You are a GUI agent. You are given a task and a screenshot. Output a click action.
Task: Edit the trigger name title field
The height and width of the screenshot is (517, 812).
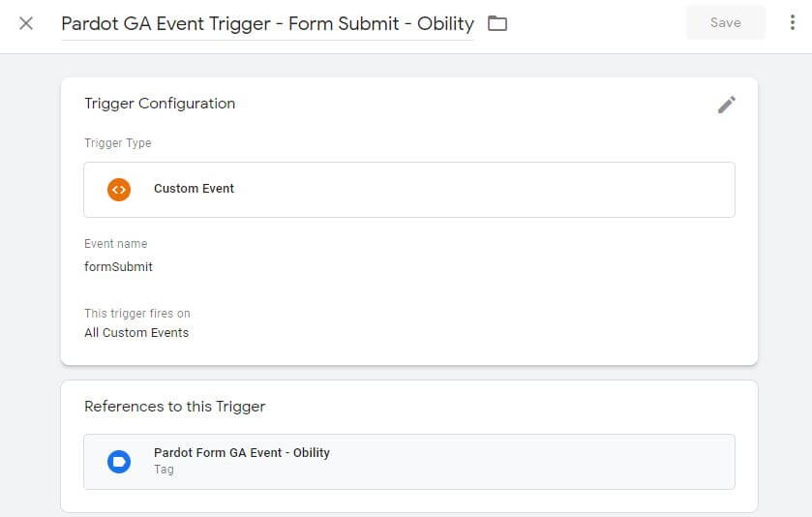[267, 23]
